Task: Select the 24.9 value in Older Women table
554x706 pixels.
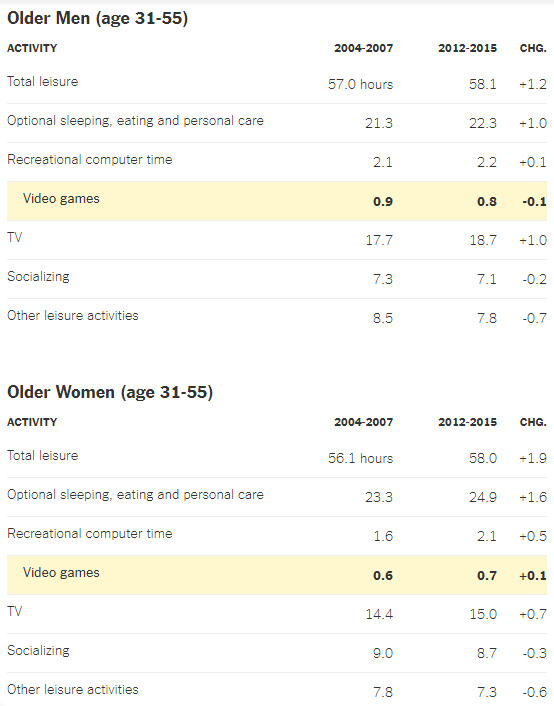Action: tap(483, 497)
